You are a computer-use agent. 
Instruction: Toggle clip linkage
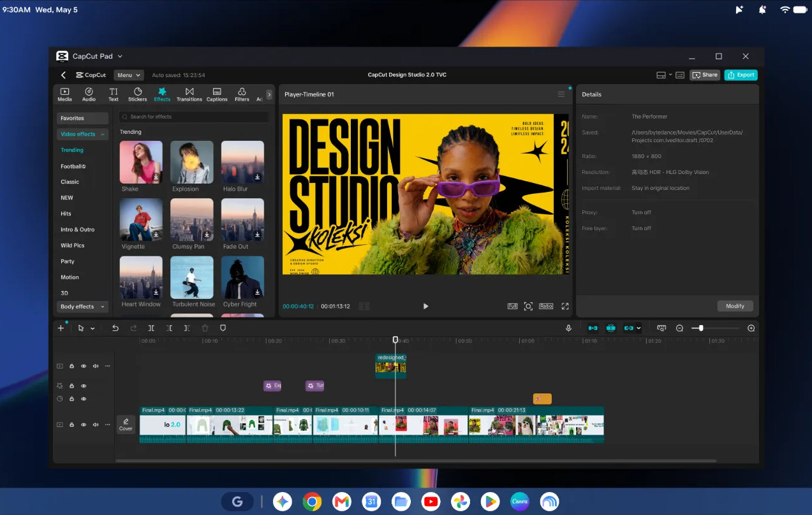click(x=629, y=328)
